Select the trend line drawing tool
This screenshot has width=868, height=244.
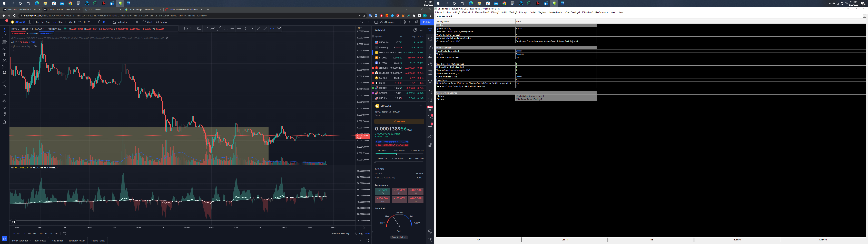(4, 36)
